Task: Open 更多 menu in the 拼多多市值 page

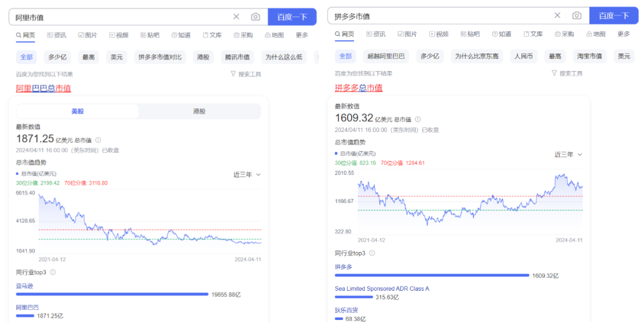Action: coord(624,34)
